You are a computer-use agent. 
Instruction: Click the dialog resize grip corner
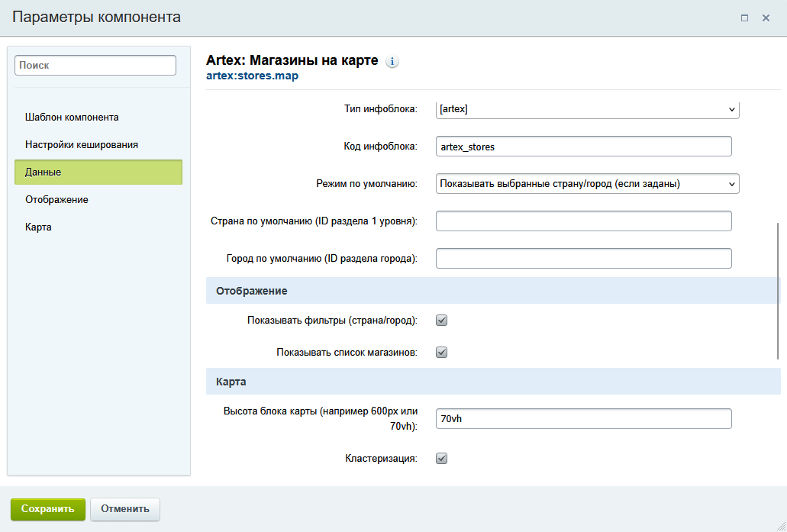pyautogui.click(x=781, y=526)
